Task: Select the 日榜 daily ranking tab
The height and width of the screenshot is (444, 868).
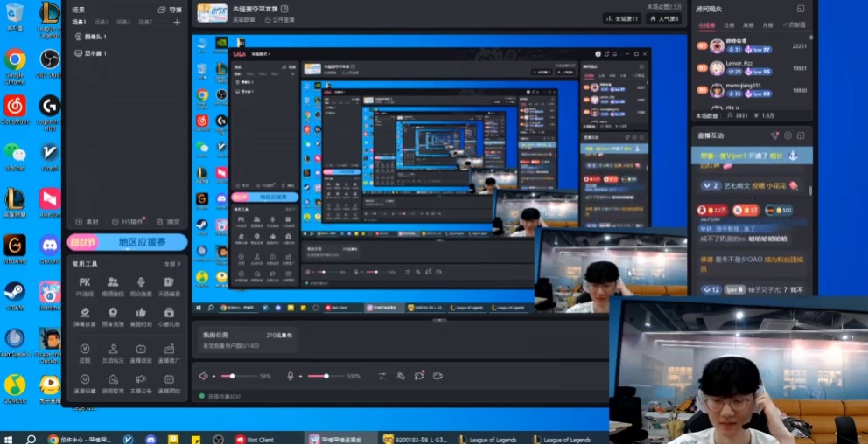Action: click(729, 25)
